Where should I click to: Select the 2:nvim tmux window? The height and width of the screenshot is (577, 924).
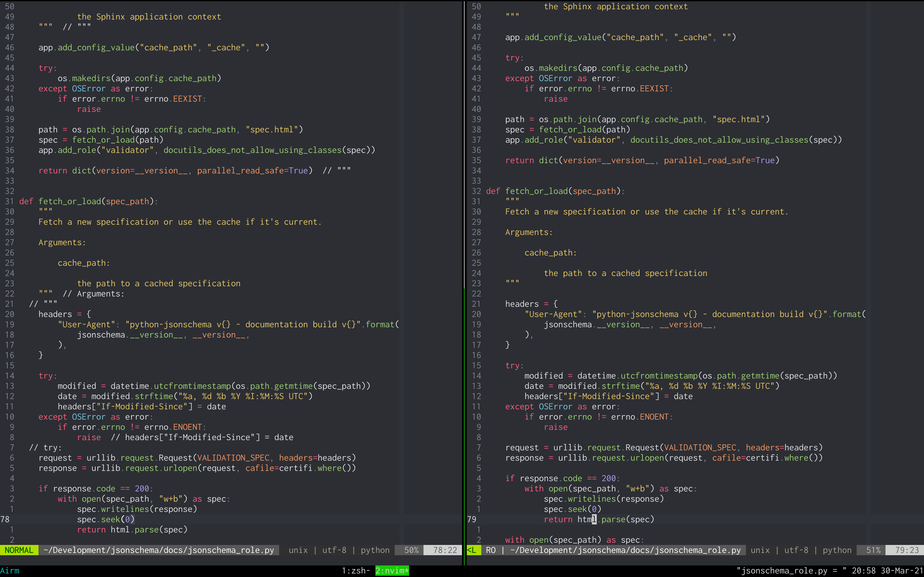(x=392, y=571)
